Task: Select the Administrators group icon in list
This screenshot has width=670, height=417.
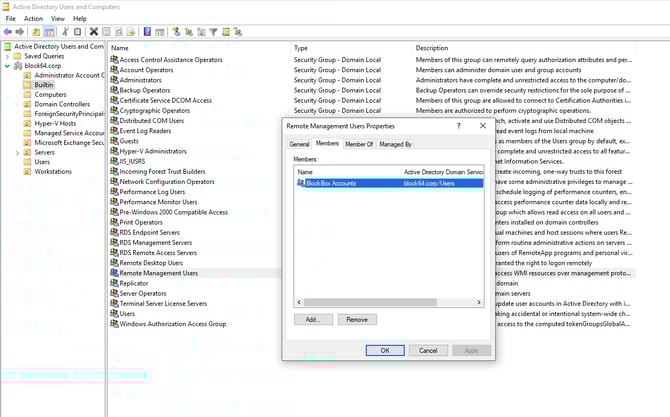Action: tap(113, 81)
